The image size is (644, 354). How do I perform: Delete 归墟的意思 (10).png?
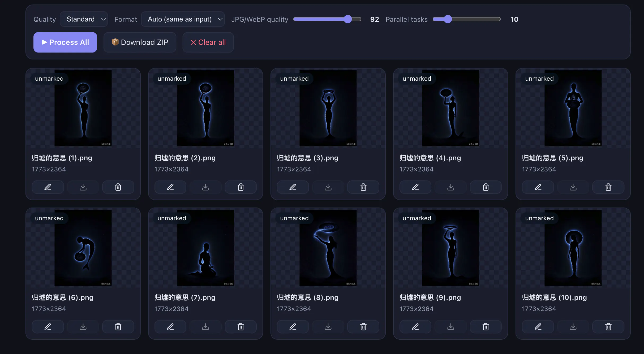point(608,327)
